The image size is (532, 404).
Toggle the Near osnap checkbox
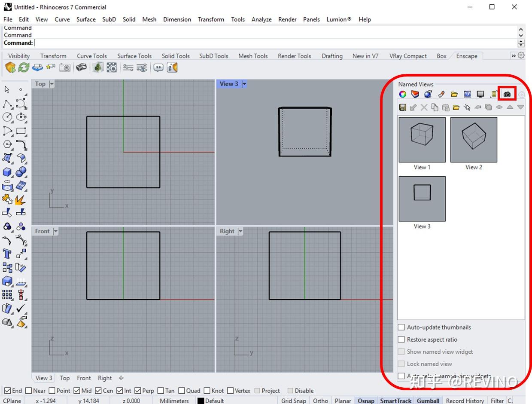point(29,391)
